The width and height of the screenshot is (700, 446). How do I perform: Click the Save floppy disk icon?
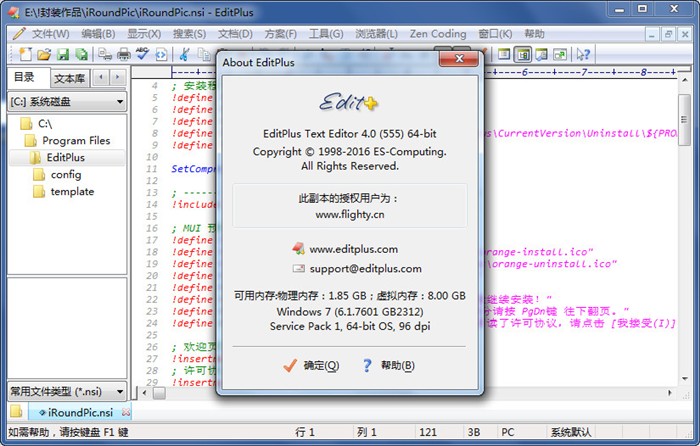[63, 54]
